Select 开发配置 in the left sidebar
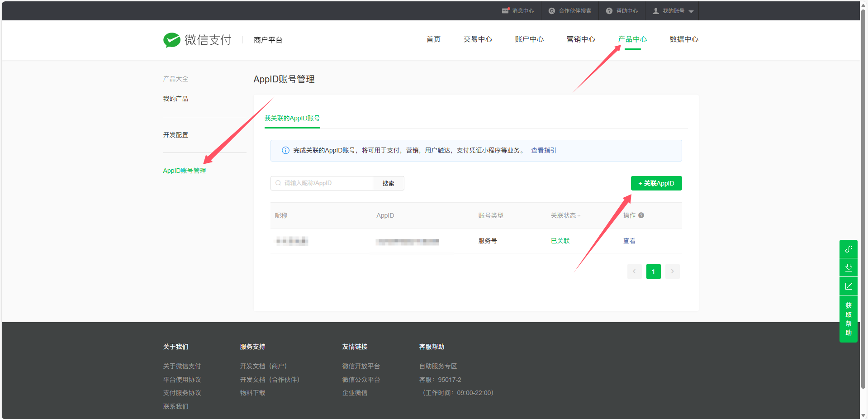Viewport: 868px width, 419px height. point(175,135)
